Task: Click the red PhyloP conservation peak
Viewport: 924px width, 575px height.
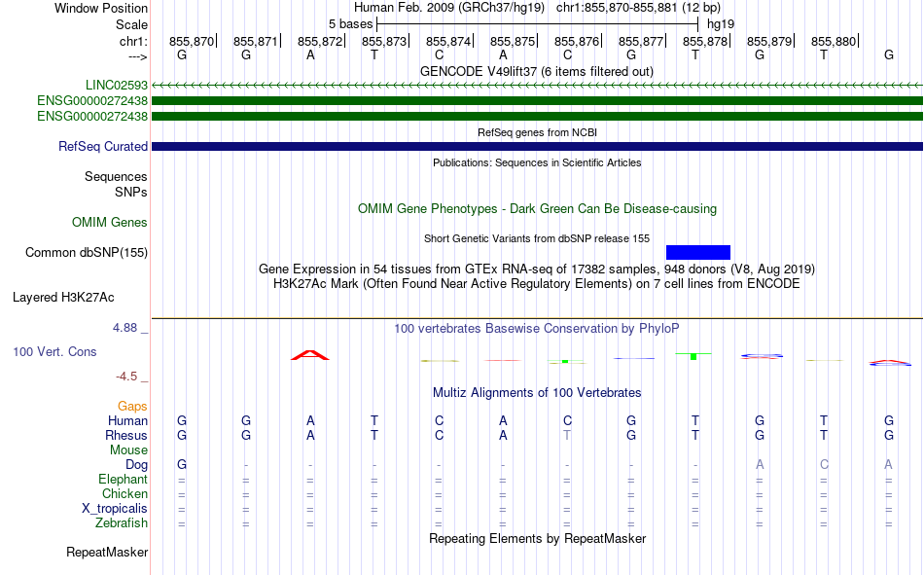Action: pos(310,355)
